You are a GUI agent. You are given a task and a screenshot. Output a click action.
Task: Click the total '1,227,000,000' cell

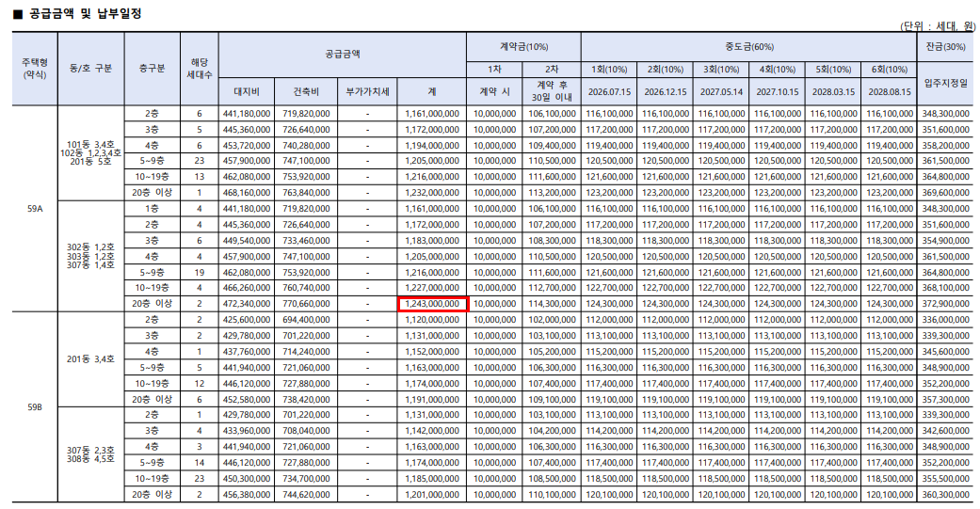(x=432, y=288)
